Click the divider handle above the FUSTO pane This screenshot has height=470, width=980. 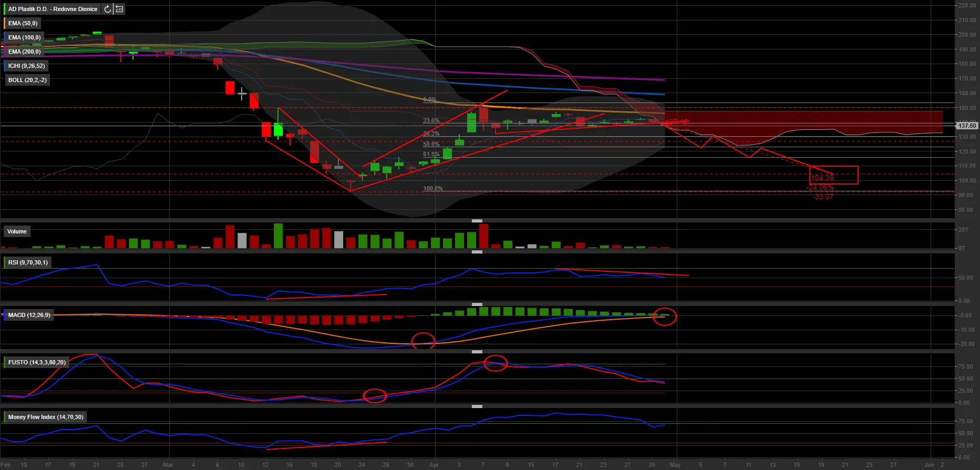coord(477,352)
